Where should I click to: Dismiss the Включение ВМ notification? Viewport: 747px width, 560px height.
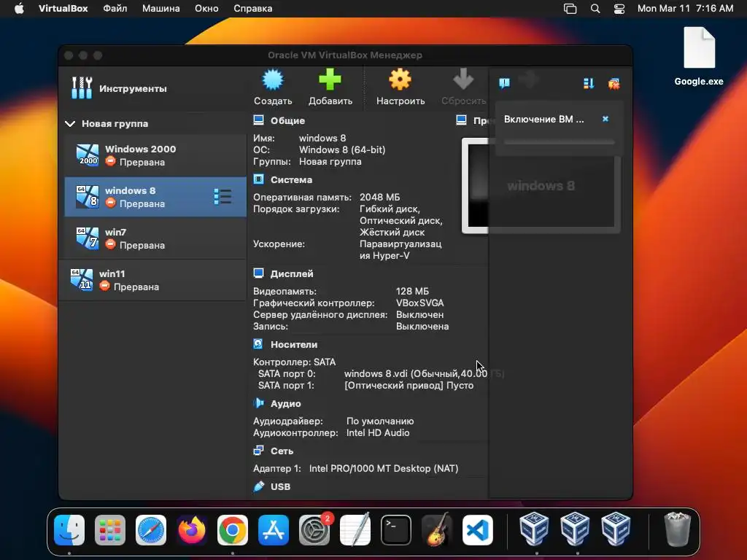click(x=605, y=119)
